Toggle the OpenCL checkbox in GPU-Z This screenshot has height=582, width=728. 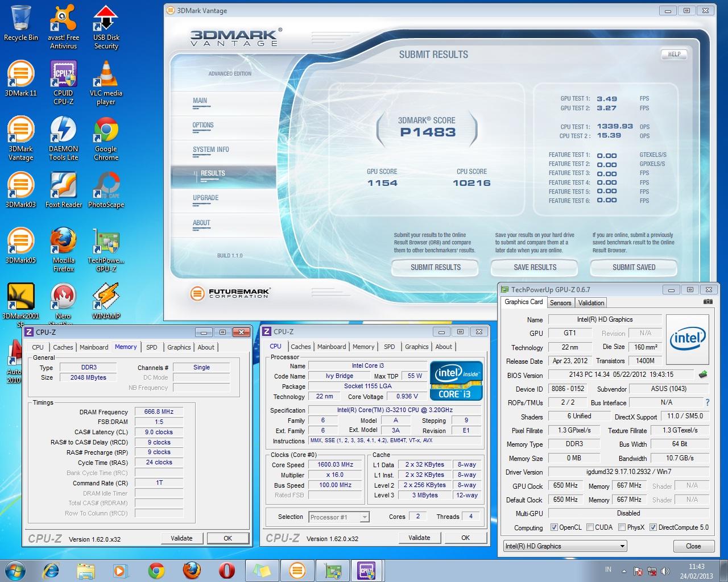[x=555, y=527]
